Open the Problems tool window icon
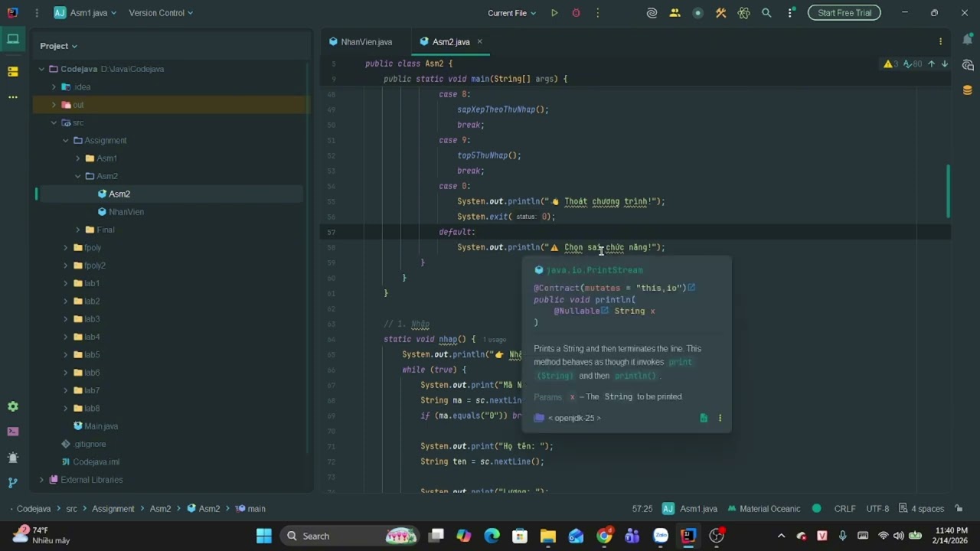This screenshot has height=551, width=980. coord(13,458)
